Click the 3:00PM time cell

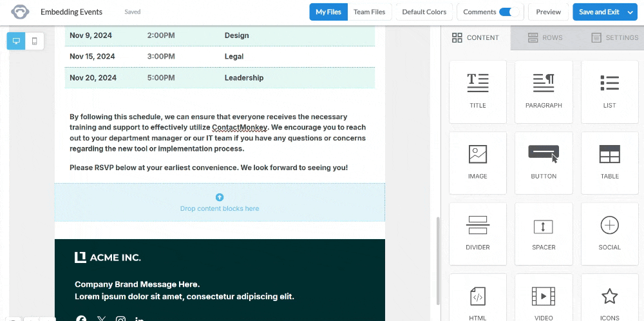[161, 56]
